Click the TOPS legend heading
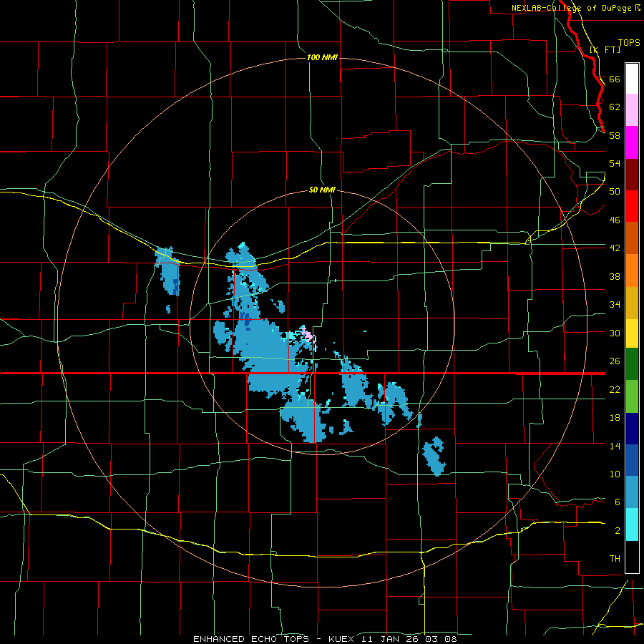The width and height of the screenshot is (644, 644). click(629, 43)
